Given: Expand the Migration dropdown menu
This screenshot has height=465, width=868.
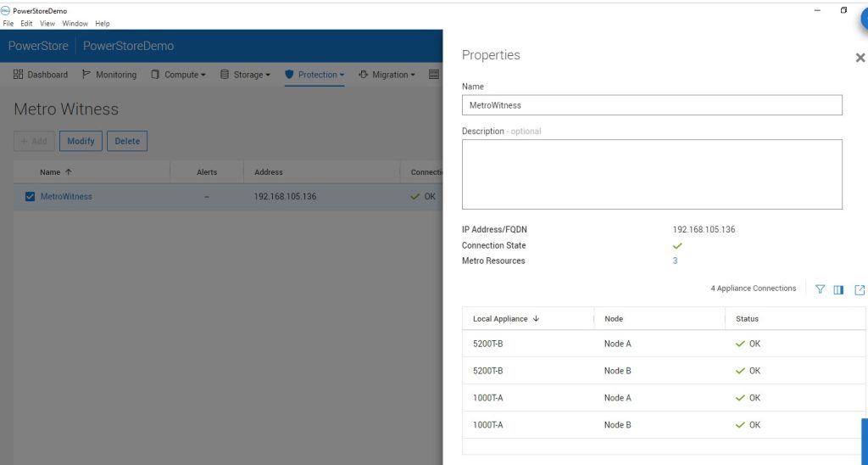Looking at the screenshot, I should pyautogui.click(x=387, y=75).
